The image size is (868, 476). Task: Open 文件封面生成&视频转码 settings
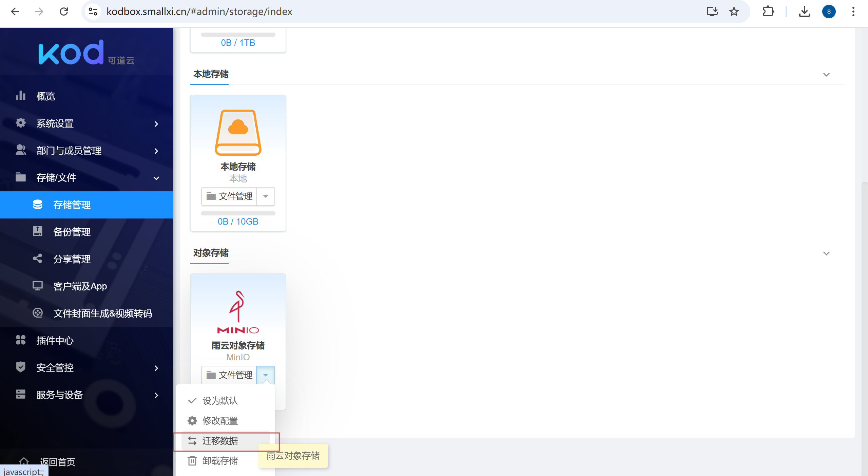[102, 313]
